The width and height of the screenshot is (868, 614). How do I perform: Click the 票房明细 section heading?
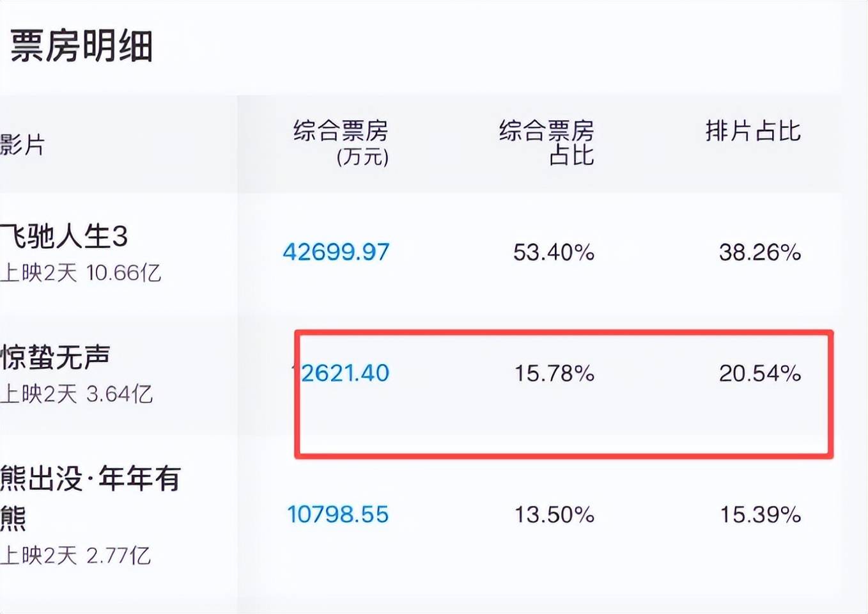coord(82,46)
